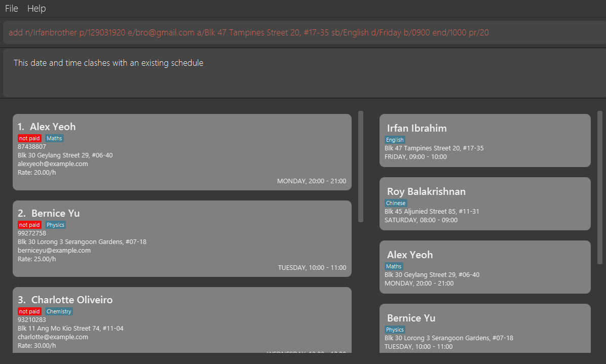This screenshot has height=364, width=606.
Task: Click phone number 93210283
Action: pos(32,319)
